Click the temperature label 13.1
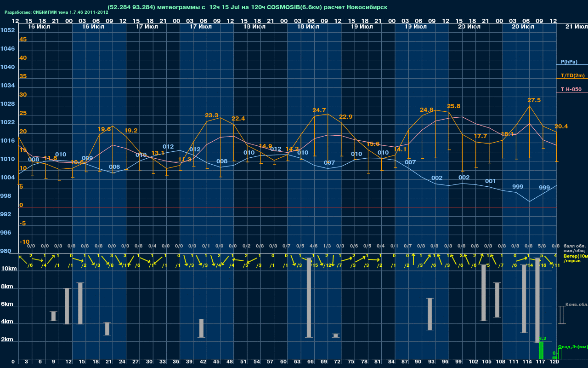Screen dimensions: 588x368 (x=158, y=153)
